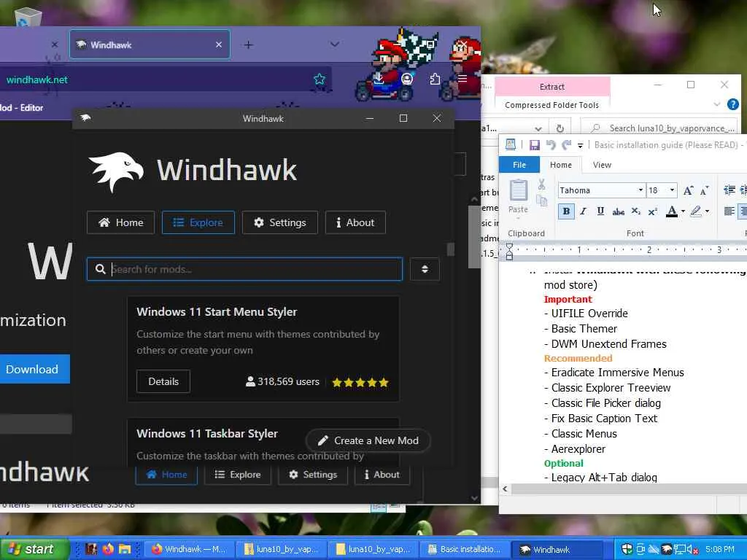Expand the Explorer address bar dropdown

[538, 128]
